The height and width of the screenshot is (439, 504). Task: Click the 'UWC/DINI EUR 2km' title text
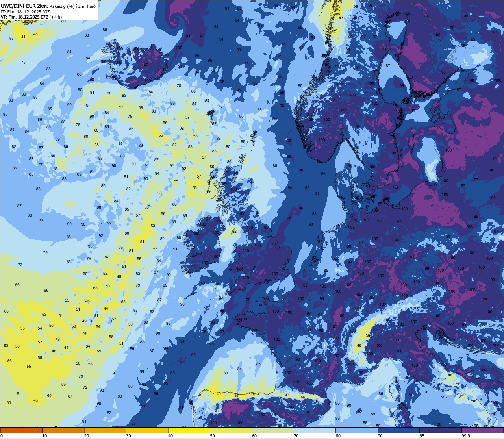click(24, 6)
